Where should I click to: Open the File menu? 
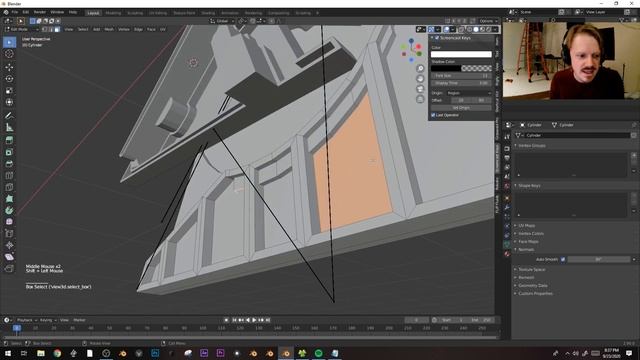(x=15, y=12)
